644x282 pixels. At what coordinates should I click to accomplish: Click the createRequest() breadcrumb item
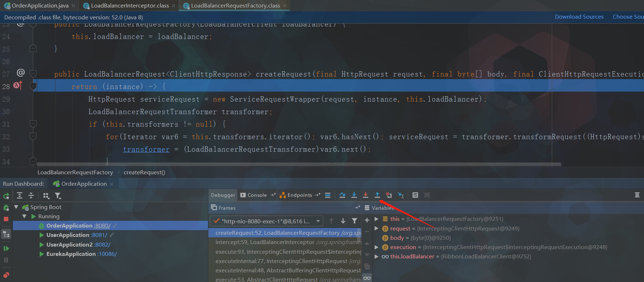[144, 172]
